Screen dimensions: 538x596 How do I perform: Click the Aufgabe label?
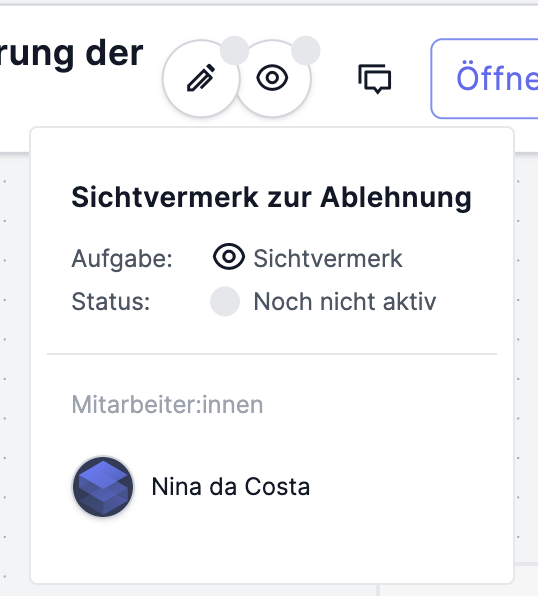[122, 259]
